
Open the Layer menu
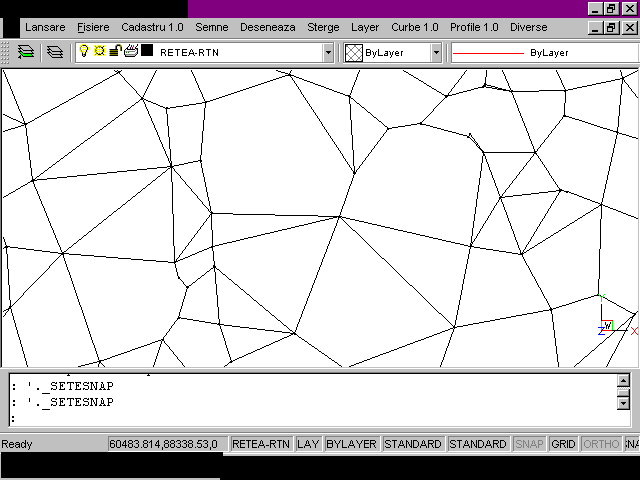click(x=365, y=27)
